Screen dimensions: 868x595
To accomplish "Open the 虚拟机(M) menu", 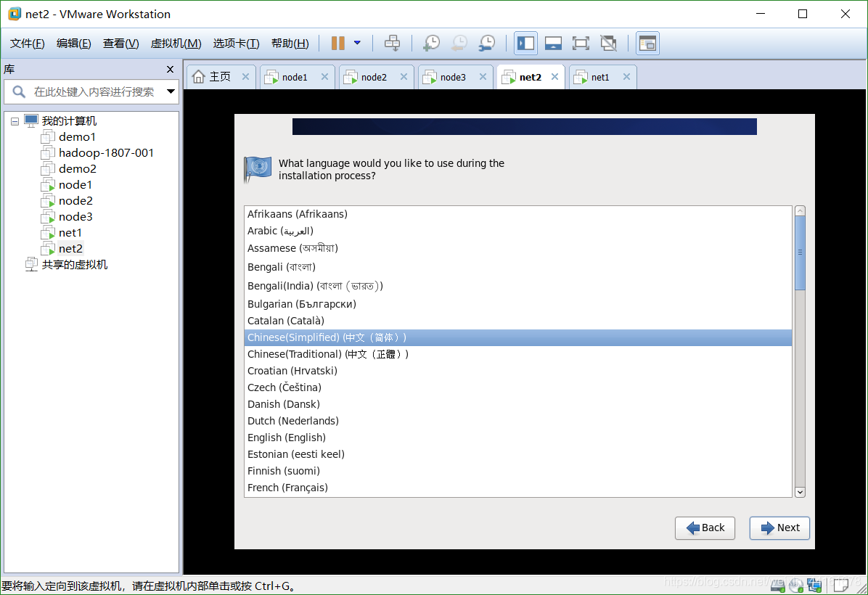I will [176, 43].
